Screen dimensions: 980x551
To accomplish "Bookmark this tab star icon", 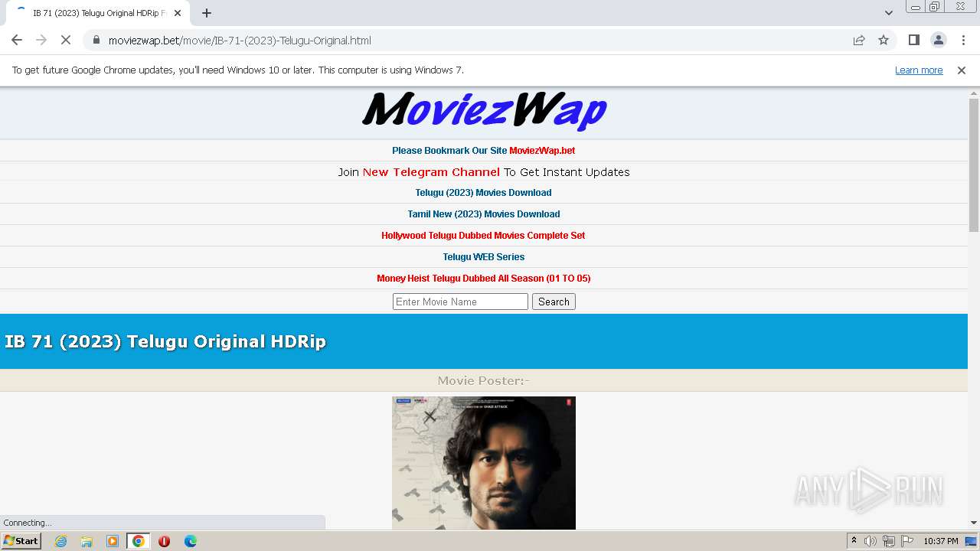I will point(884,40).
